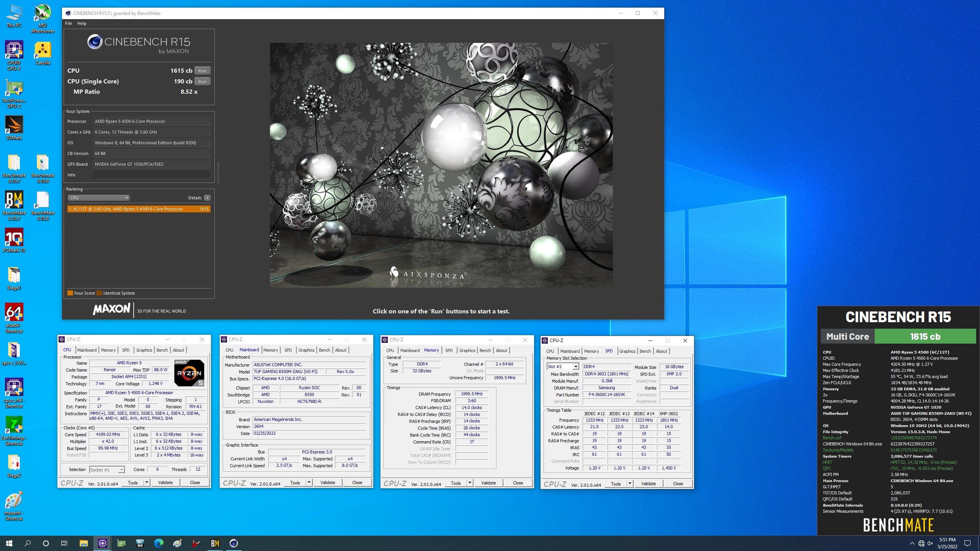Open Benchmate 0.10.8 folder icon
The height and width of the screenshot is (551, 980).
42,169
